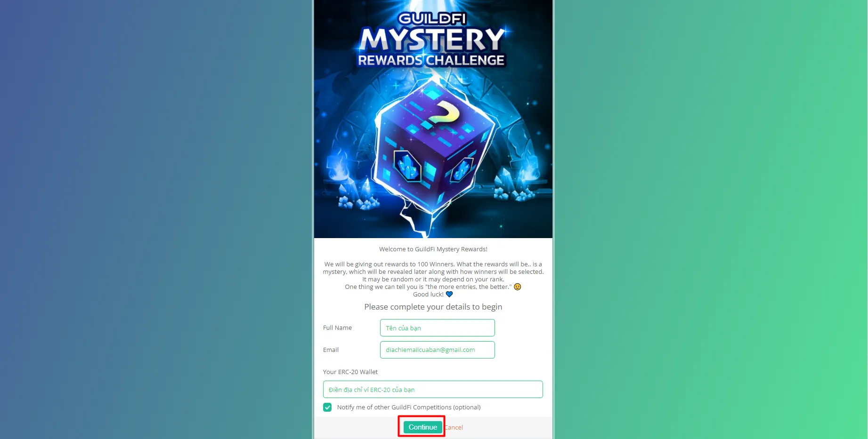The width and height of the screenshot is (868, 439).
Task: Click the Continue button
Action: (422, 427)
